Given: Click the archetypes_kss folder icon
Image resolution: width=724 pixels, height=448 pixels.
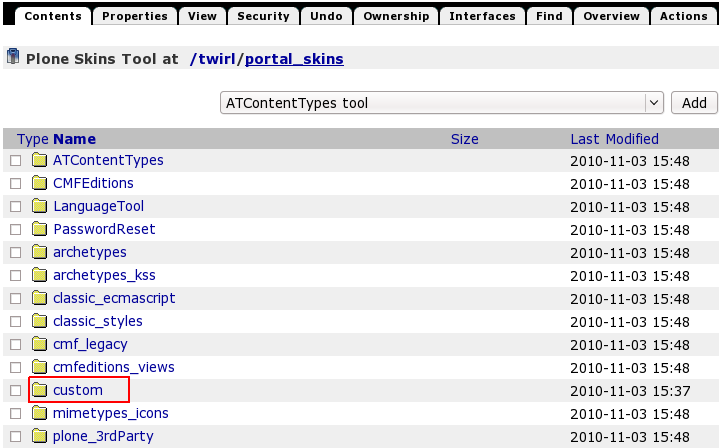Looking at the screenshot, I should pyautogui.click(x=40, y=275).
